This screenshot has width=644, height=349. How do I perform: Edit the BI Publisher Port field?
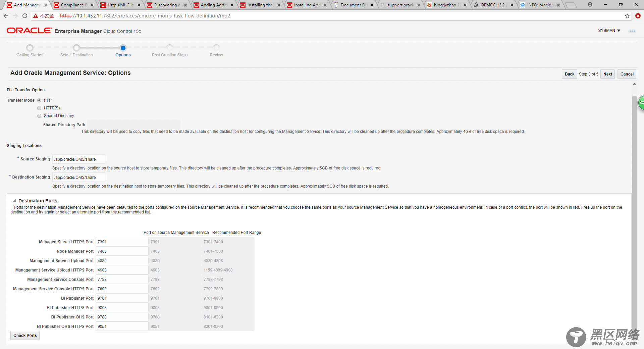click(122, 298)
